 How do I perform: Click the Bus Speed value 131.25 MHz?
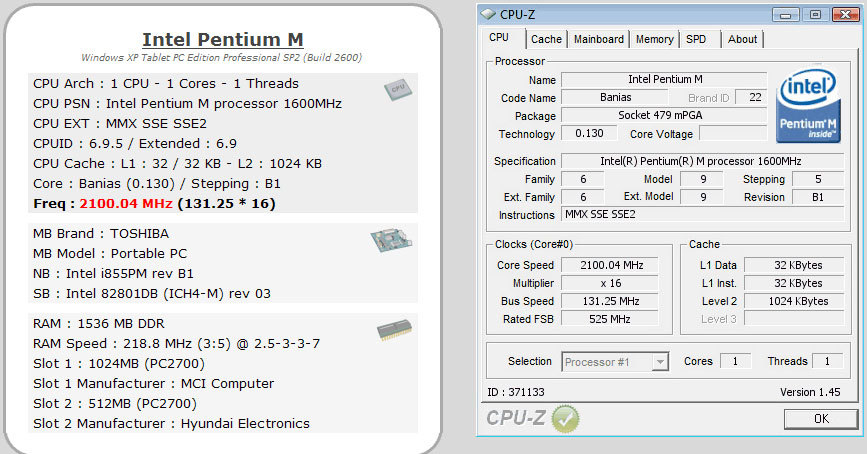point(610,301)
